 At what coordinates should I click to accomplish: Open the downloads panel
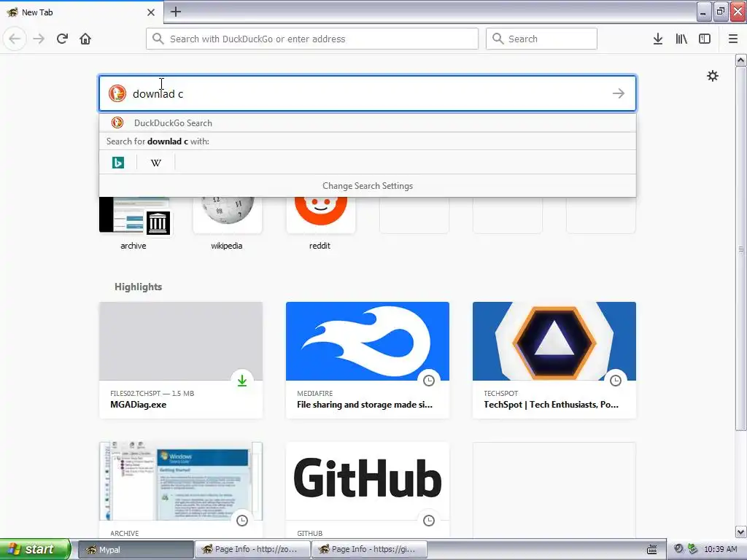click(x=658, y=39)
